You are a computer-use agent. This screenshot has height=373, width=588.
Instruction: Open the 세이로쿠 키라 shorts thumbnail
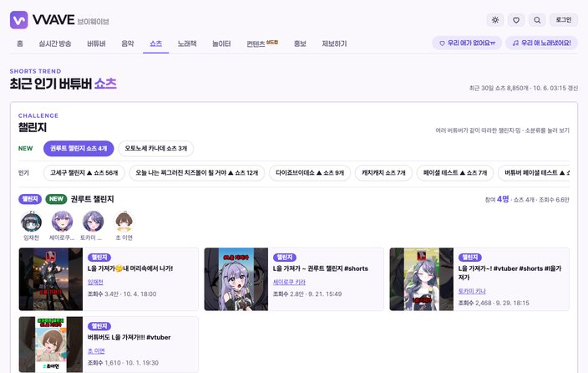[236, 279]
